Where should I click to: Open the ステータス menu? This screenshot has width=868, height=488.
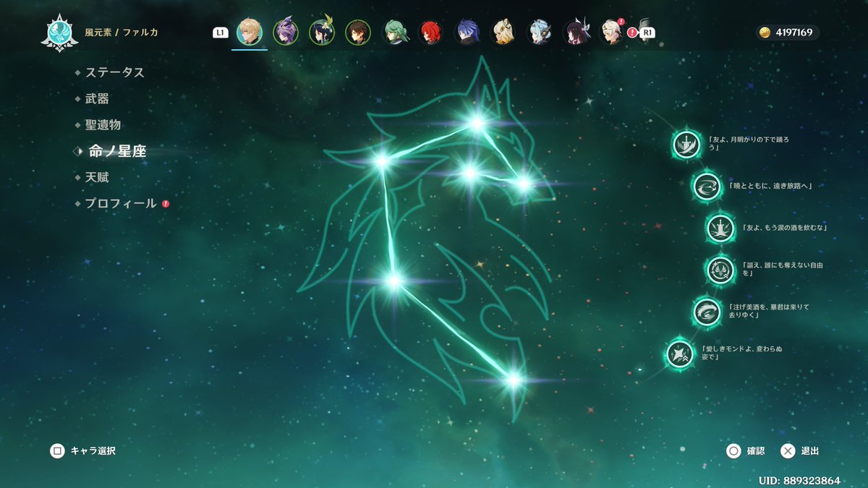pos(114,72)
